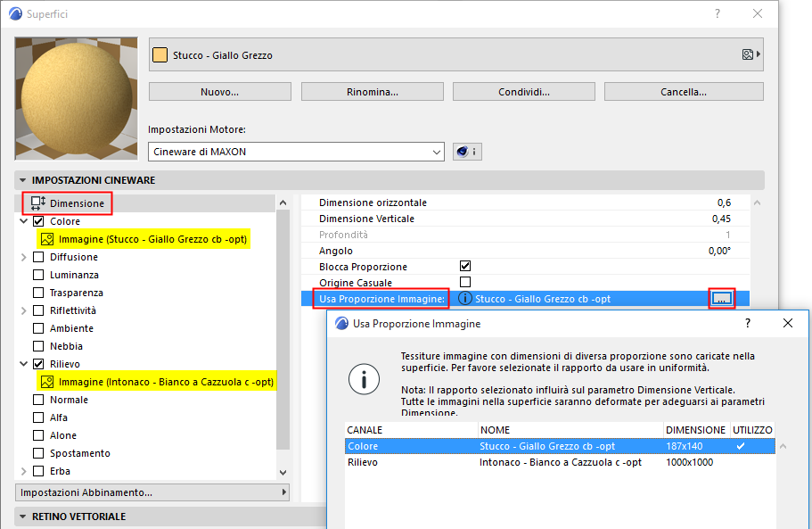Collapse the Colore channel tree node

(x=23, y=221)
